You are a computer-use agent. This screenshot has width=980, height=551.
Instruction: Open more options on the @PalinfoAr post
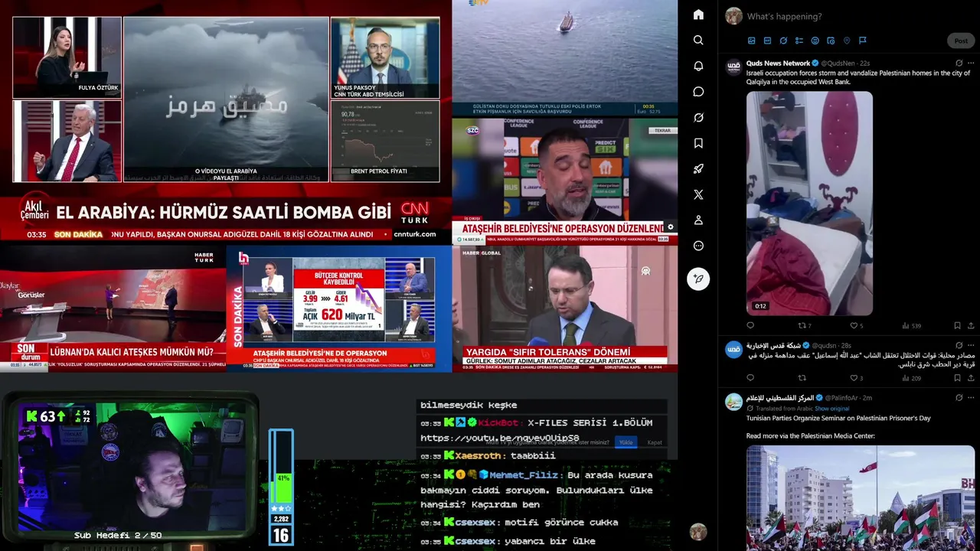[x=971, y=398]
